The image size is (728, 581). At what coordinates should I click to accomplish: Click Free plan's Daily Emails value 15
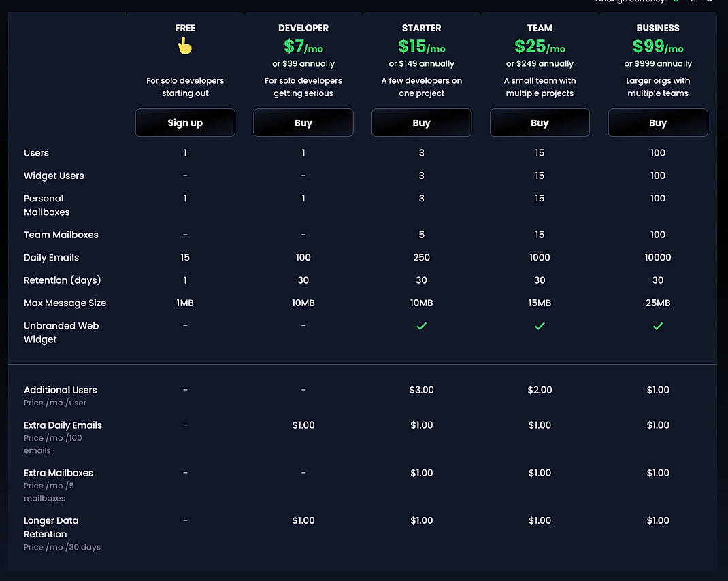pyautogui.click(x=185, y=257)
